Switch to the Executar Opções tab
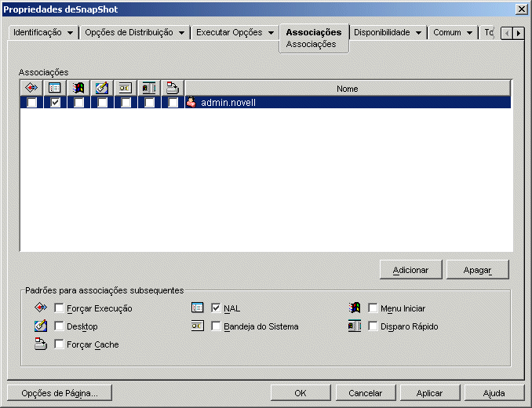This screenshot has height=408, width=532. (228, 33)
